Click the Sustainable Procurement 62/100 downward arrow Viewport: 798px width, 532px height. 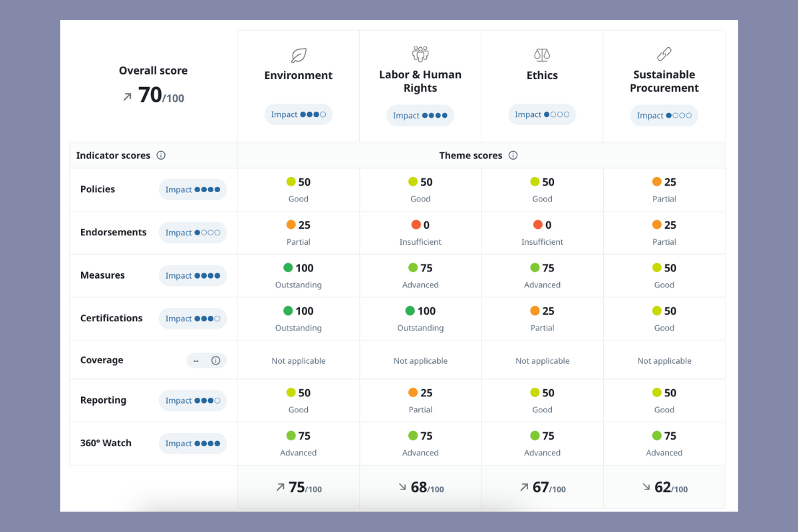click(646, 487)
